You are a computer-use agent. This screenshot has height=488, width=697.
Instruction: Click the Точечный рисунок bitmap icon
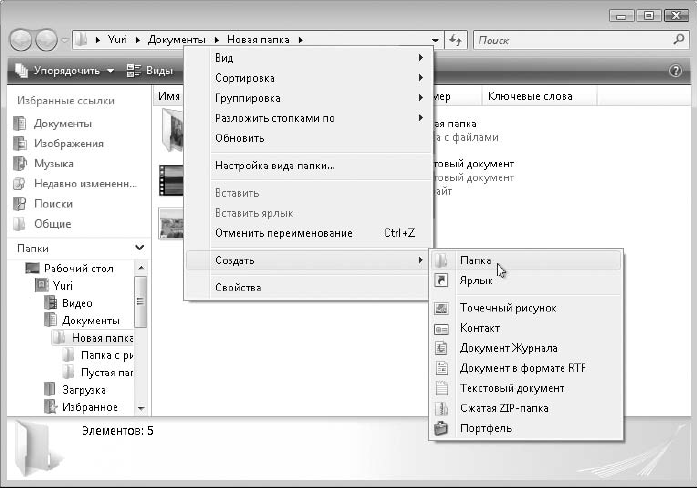coord(441,308)
